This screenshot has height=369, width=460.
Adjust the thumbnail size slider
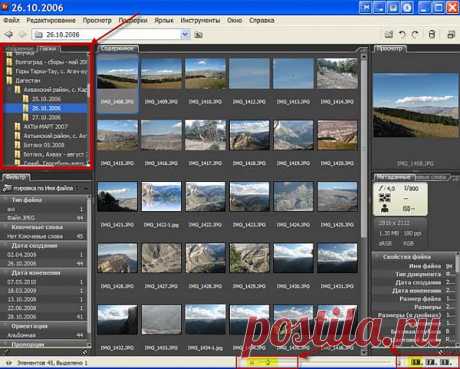tap(267, 362)
